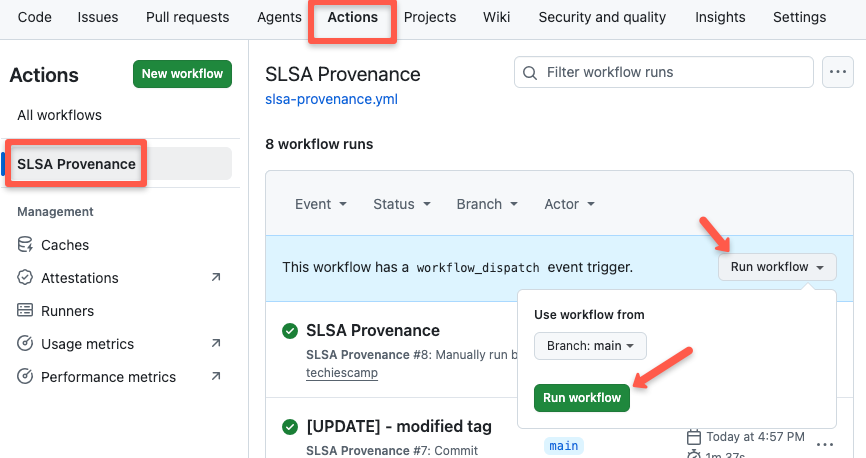866x458 pixels.
Task: Expand the Branch filter dropdown
Action: pos(487,204)
